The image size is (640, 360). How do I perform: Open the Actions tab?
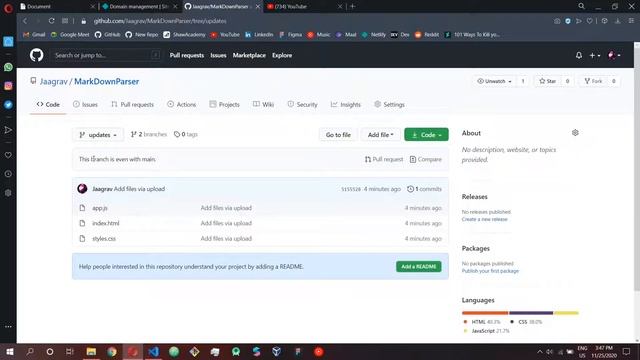[x=182, y=104]
